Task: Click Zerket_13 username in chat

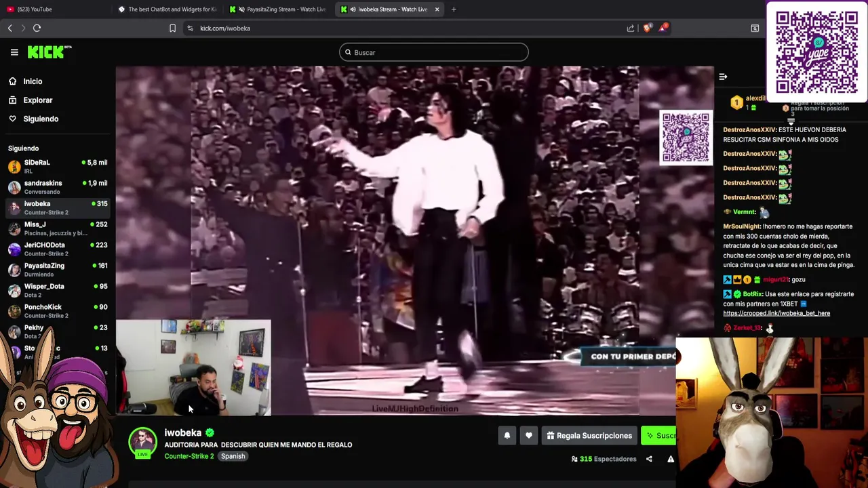Action: (747, 328)
